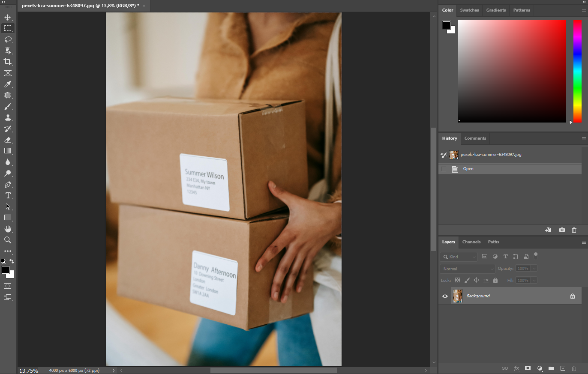
Task: Filter layers by type layers
Action: [505, 257]
